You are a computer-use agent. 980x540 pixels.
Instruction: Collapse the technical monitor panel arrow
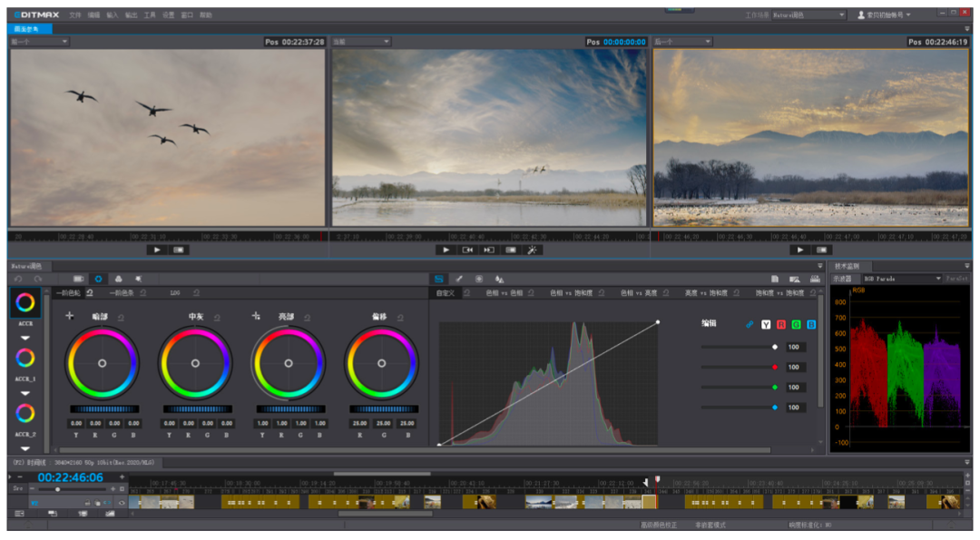pos(967,266)
